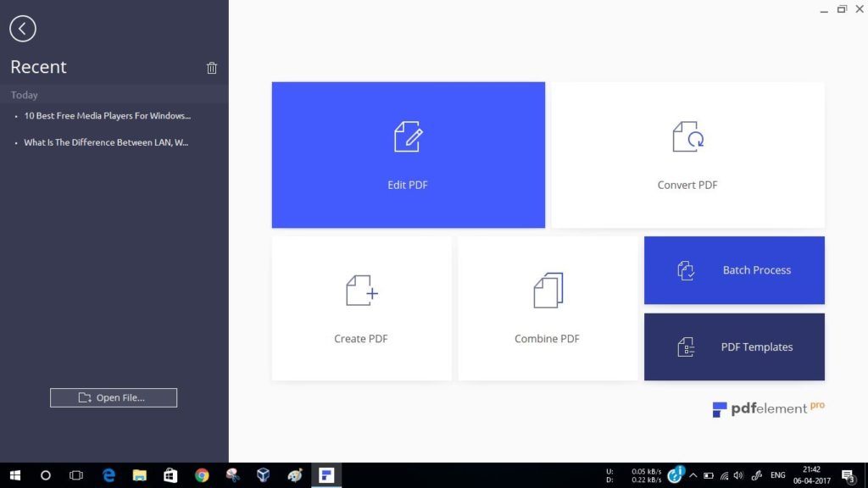Open the clock to view the calendar
868x488 pixels.
811,475
